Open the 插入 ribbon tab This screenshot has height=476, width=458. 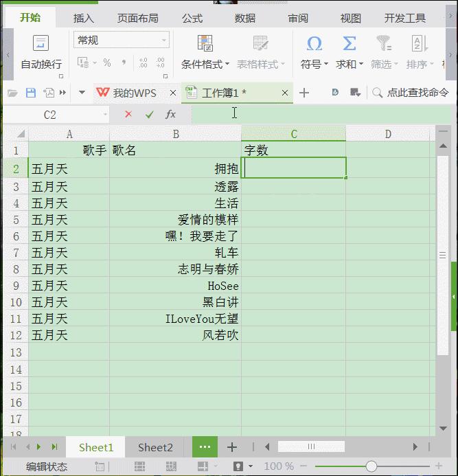tap(84, 19)
